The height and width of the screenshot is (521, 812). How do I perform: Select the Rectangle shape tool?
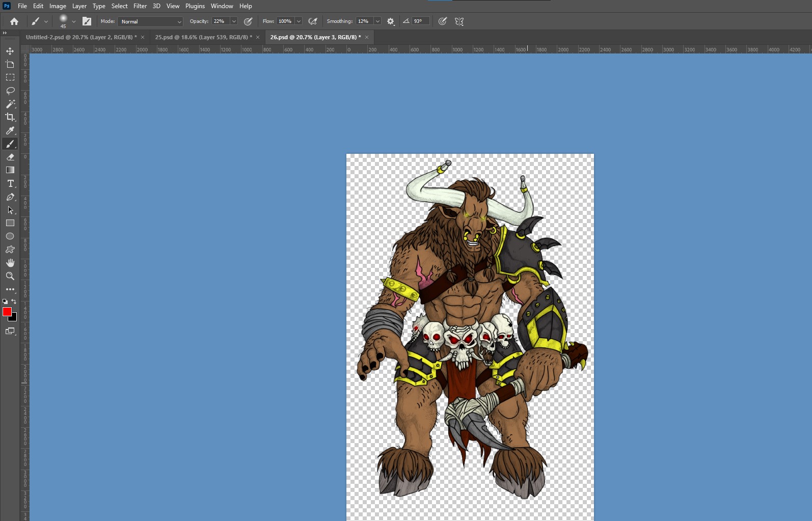[x=10, y=223]
